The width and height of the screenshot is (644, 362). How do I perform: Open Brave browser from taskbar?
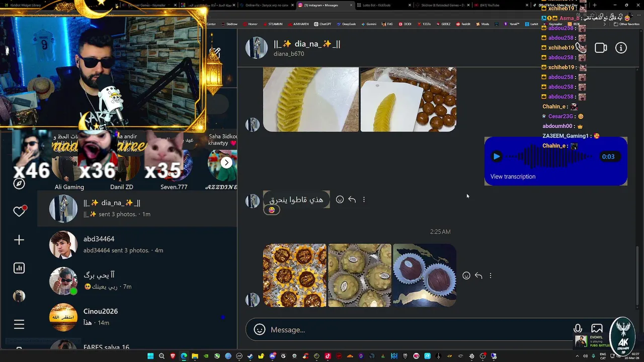(x=173, y=356)
